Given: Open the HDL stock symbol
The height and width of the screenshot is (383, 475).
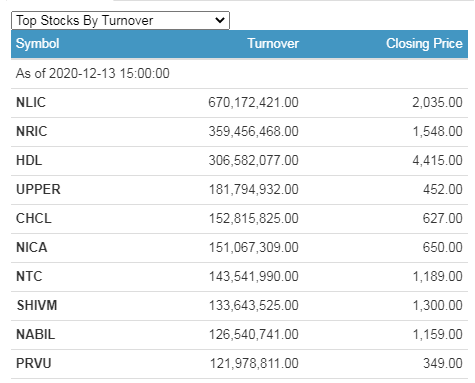Looking at the screenshot, I should (29, 160).
